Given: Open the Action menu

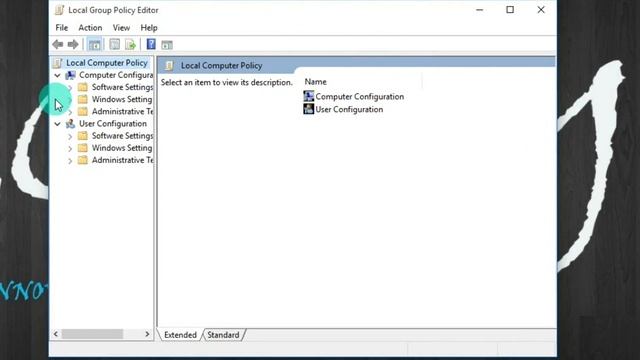Looking at the screenshot, I should click(90, 28).
